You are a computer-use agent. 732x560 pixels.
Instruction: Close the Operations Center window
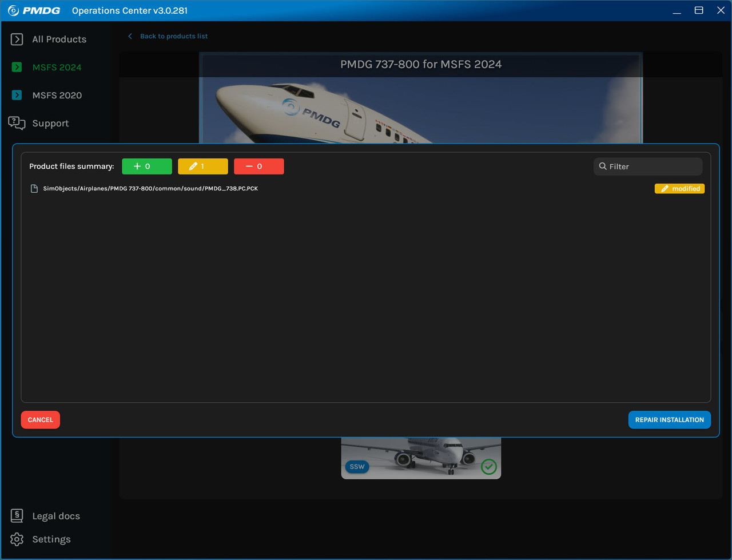pyautogui.click(x=721, y=10)
